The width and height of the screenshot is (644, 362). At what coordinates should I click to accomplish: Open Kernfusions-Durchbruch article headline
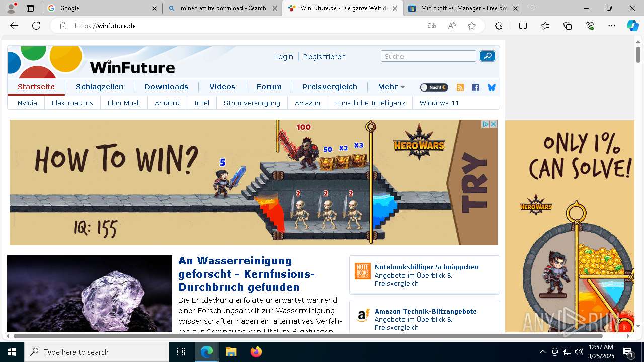point(247,274)
